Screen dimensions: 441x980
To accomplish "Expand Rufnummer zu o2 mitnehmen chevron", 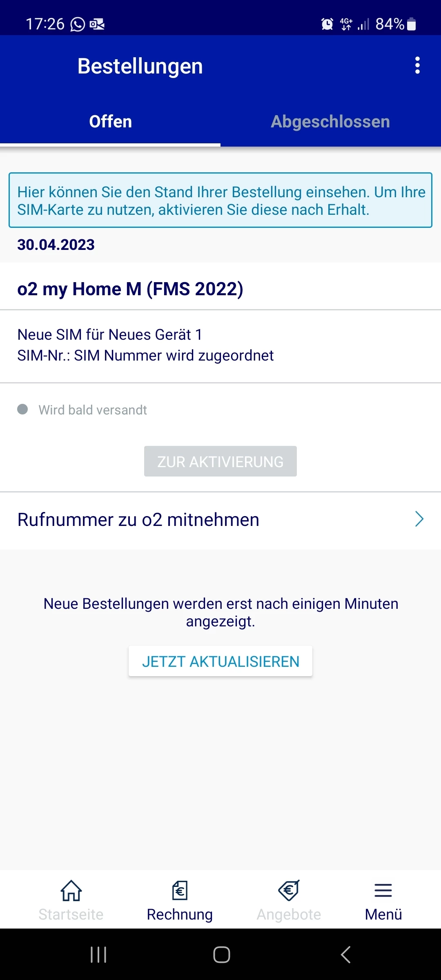I will [x=419, y=519].
